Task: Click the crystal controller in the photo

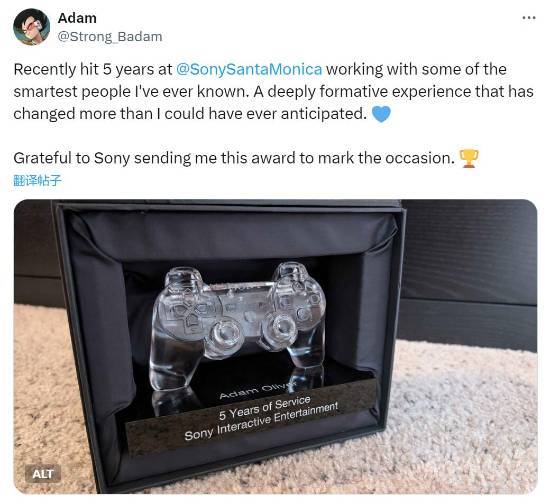Action: (237, 326)
